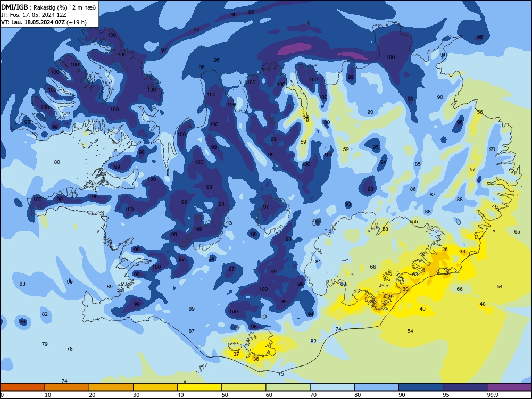Click the humidity value 78 on the map
Image resolution: width=532 pixels, height=399 pixels.
(70, 348)
